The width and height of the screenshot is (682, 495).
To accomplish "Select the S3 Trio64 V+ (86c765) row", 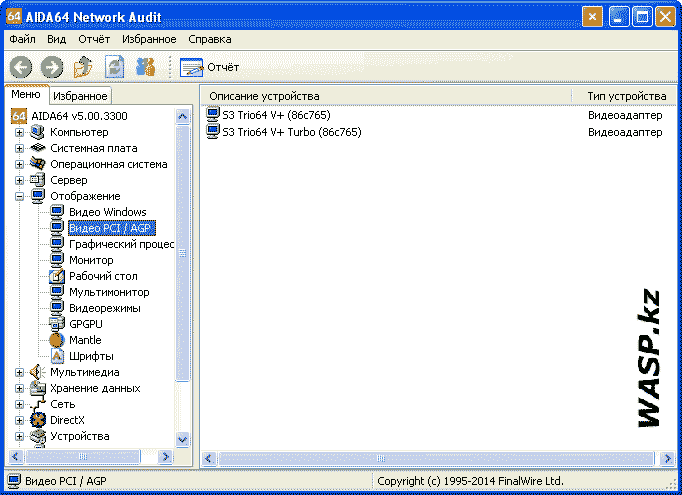I will tap(439, 115).
